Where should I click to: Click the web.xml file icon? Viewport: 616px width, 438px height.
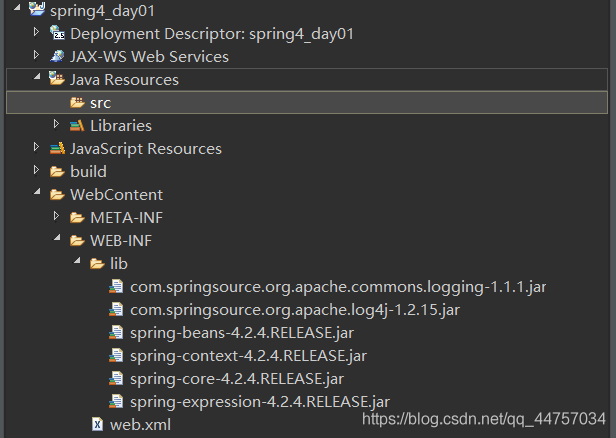[x=97, y=425]
